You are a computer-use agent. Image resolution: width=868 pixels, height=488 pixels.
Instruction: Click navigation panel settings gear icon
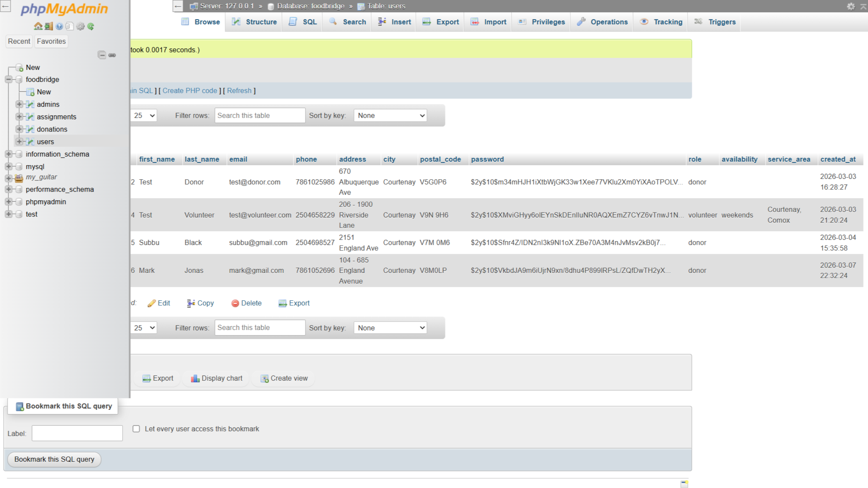(x=80, y=26)
